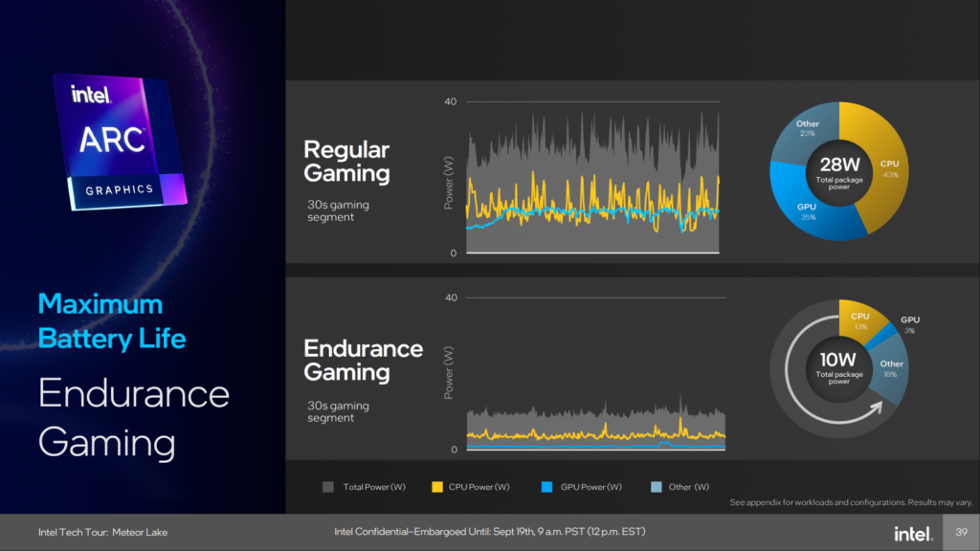Image resolution: width=980 pixels, height=551 pixels.
Task: Click the gray Total Power legend swatch
Action: coord(328,487)
